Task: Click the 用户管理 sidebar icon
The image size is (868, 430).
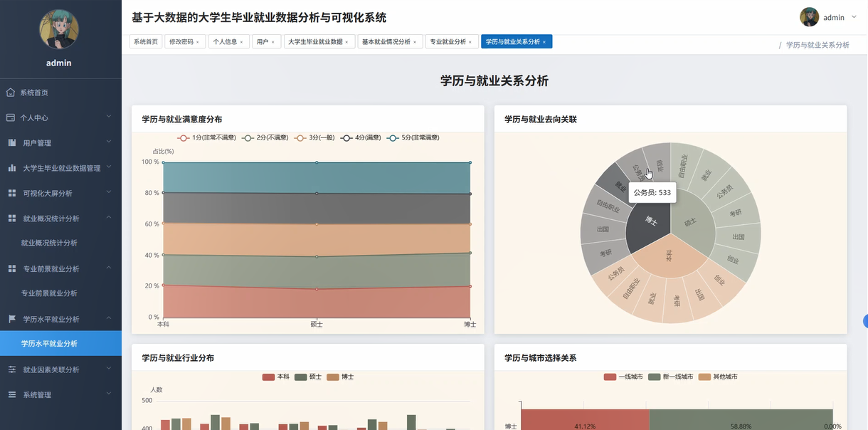Action: (12, 143)
